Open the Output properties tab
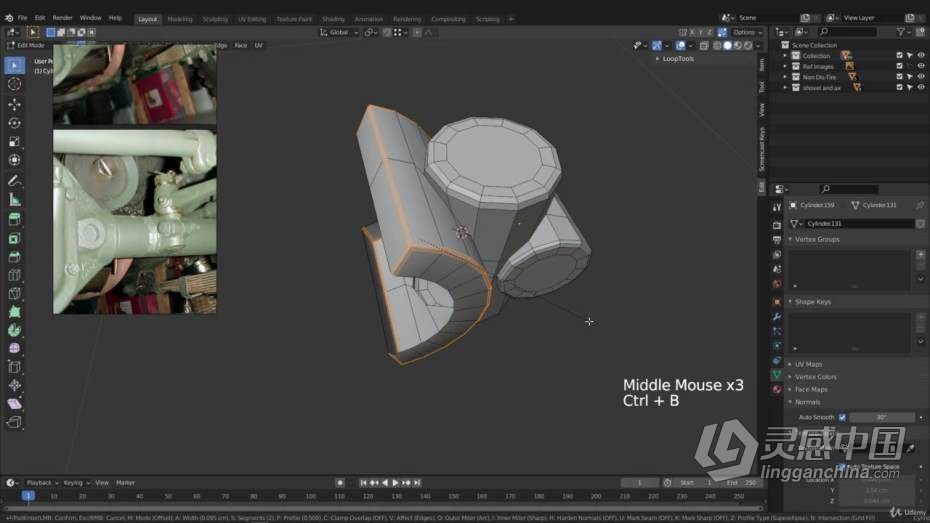930x523 pixels. 777,240
